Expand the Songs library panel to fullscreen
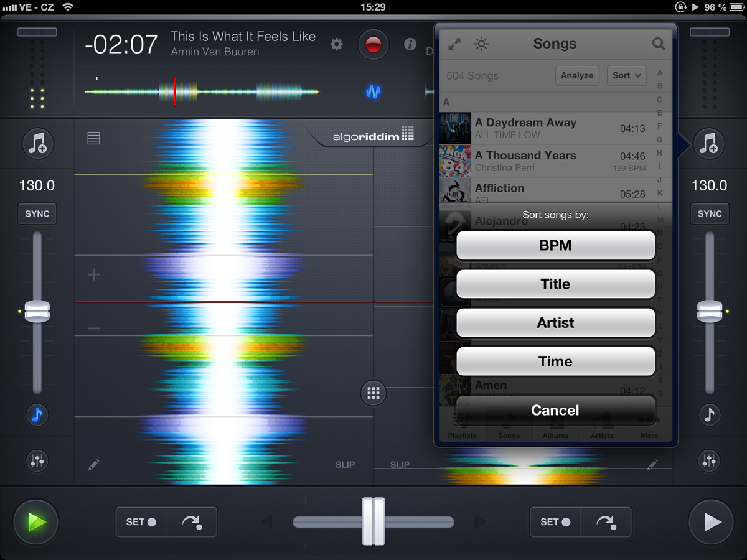Viewport: 747px width, 560px height. [x=455, y=44]
